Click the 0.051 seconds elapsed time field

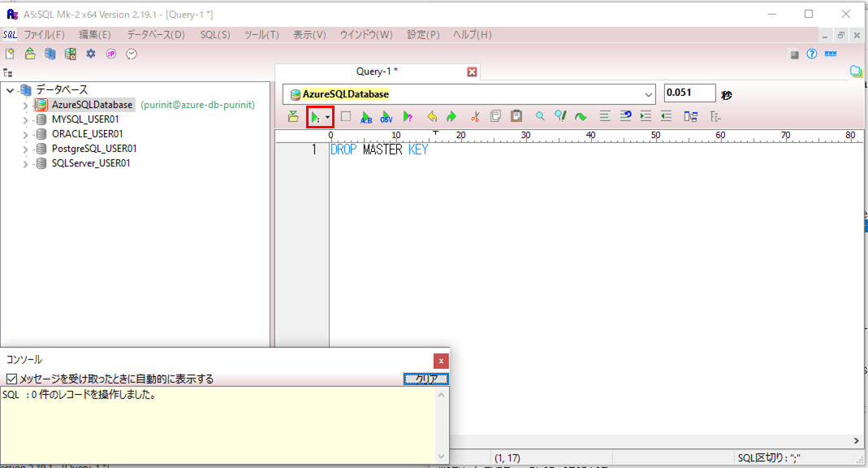tap(689, 93)
